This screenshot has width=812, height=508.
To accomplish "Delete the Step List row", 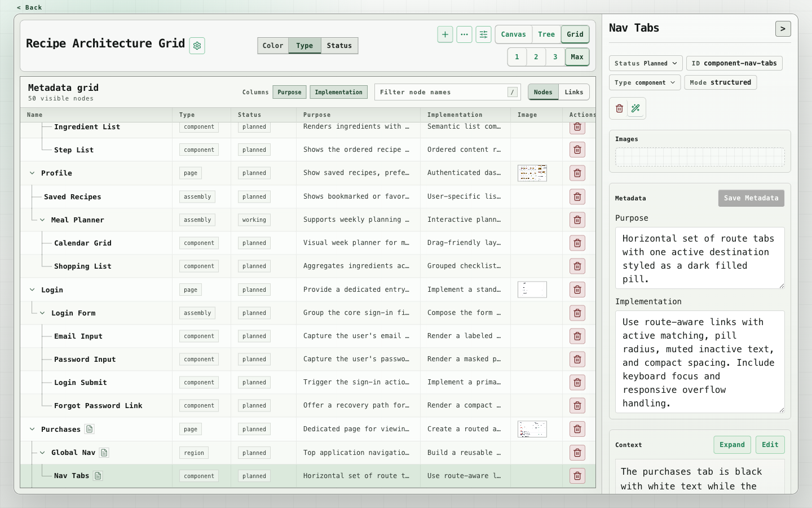I will 577,150.
